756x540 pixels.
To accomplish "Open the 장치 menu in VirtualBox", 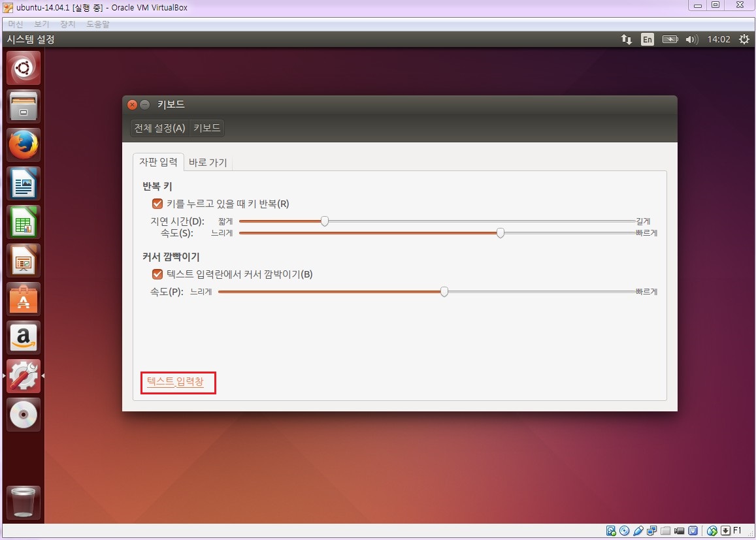I will click(x=67, y=24).
